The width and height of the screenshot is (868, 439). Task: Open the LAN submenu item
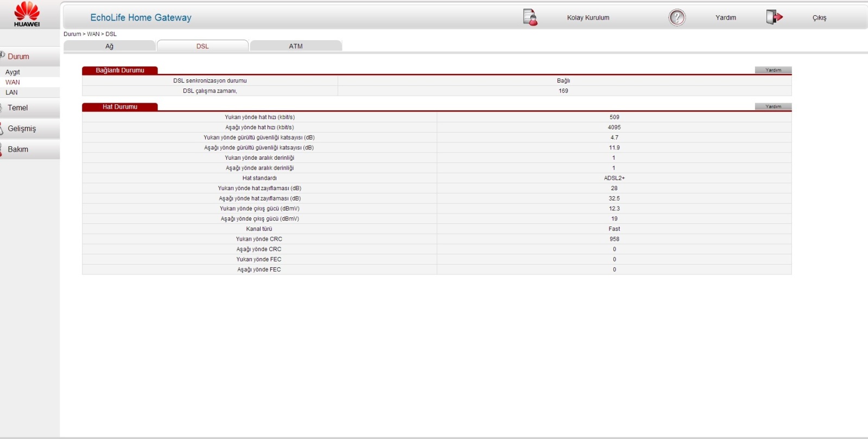point(11,92)
